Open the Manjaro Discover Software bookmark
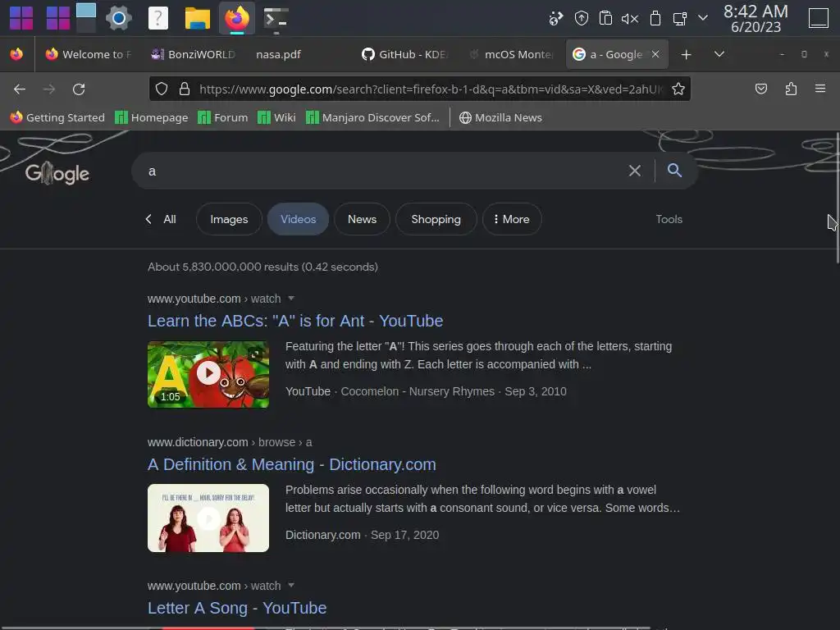The image size is (840, 630). (372, 117)
